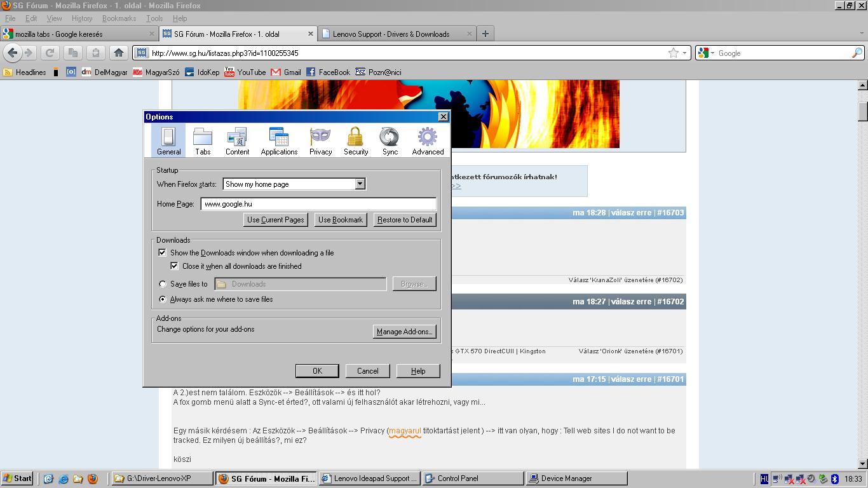
Task: Open the Content options panel
Action: click(x=237, y=140)
